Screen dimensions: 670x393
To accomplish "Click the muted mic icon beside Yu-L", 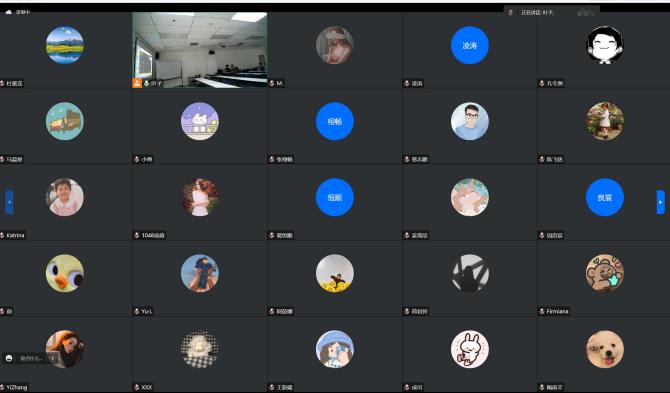I will pos(137,311).
